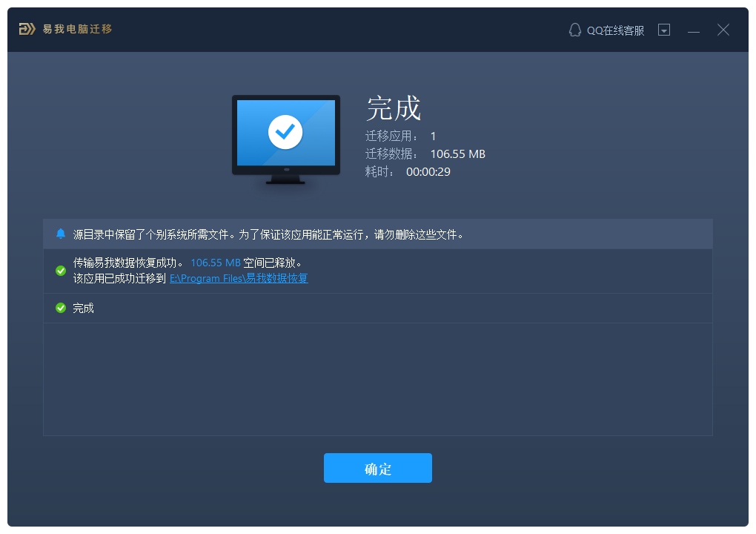Screen dimensions: 756x534
Task: Click the large 完成 heading
Action: 394,109
